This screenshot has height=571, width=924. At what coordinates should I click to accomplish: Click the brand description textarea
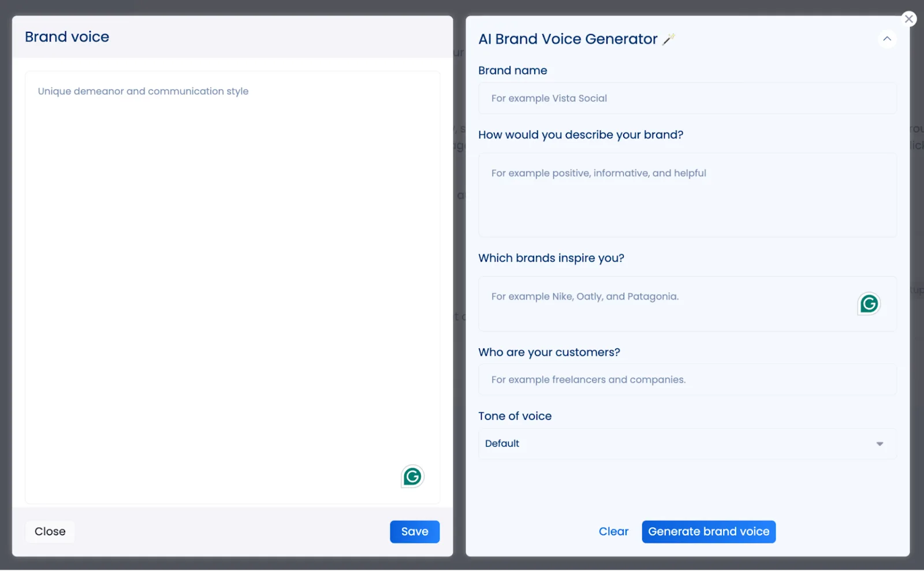coord(687,195)
